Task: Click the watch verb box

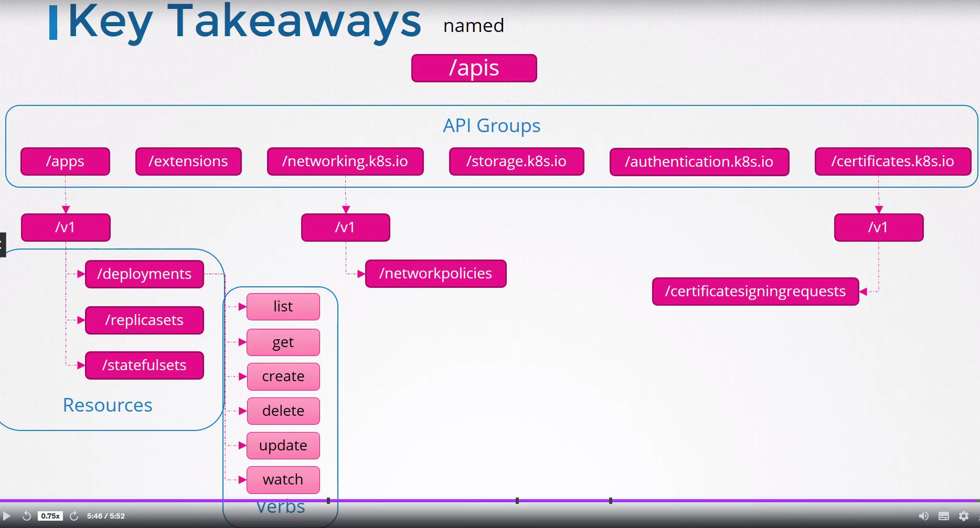Action: coord(283,480)
